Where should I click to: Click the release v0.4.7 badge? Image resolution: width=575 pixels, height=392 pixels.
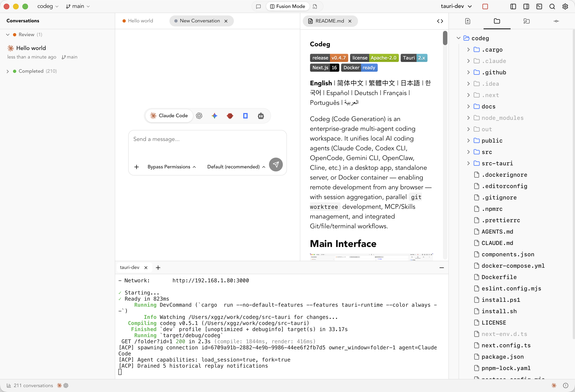(x=329, y=58)
